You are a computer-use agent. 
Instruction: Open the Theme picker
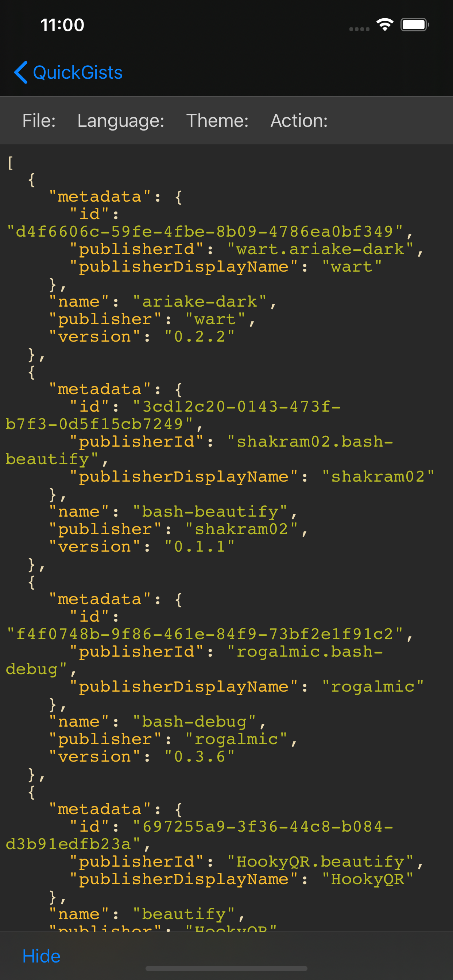[217, 121]
